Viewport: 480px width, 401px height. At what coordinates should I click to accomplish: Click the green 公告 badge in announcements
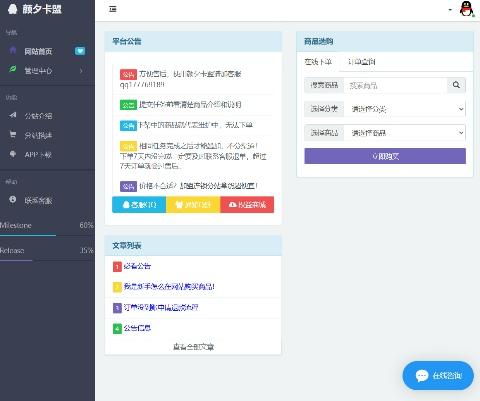tap(128, 105)
